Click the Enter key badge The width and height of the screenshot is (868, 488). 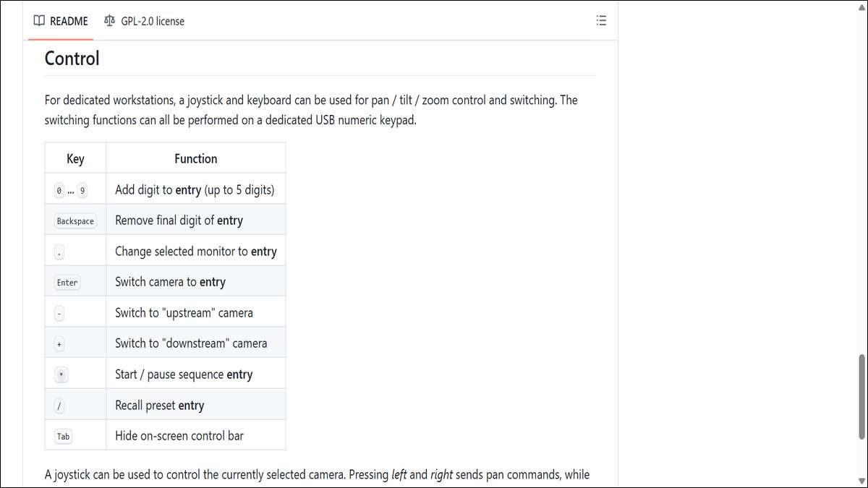(67, 283)
